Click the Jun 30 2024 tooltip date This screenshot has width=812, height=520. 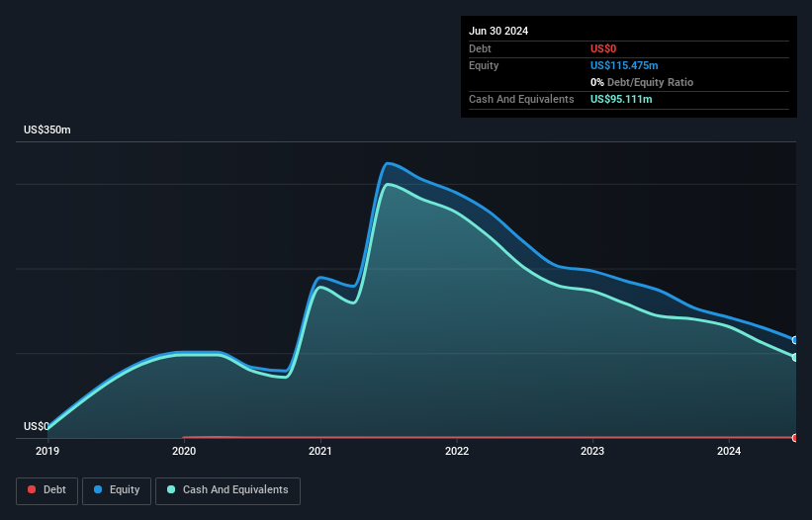pos(498,31)
